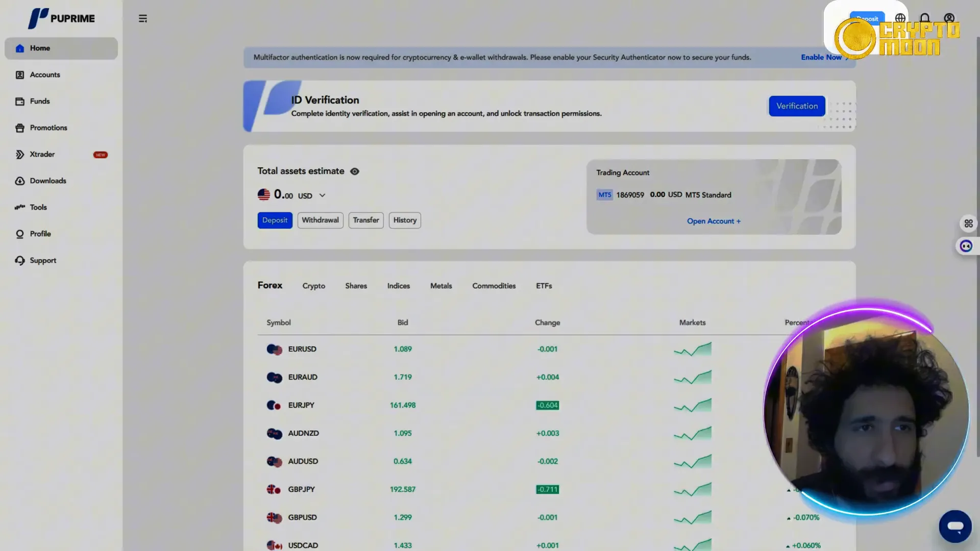Open the Support sidebar item

pos(61,260)
